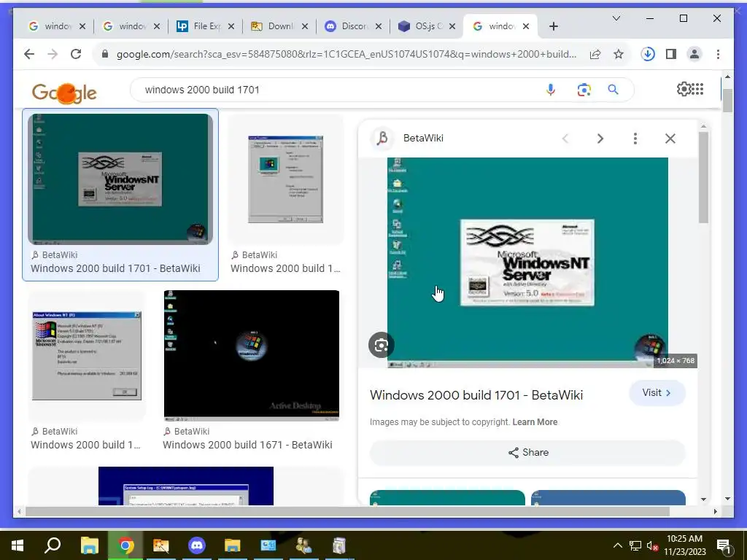Open the large preview image
This screenshot has height=560, width=747.
(x=527, y=262)
